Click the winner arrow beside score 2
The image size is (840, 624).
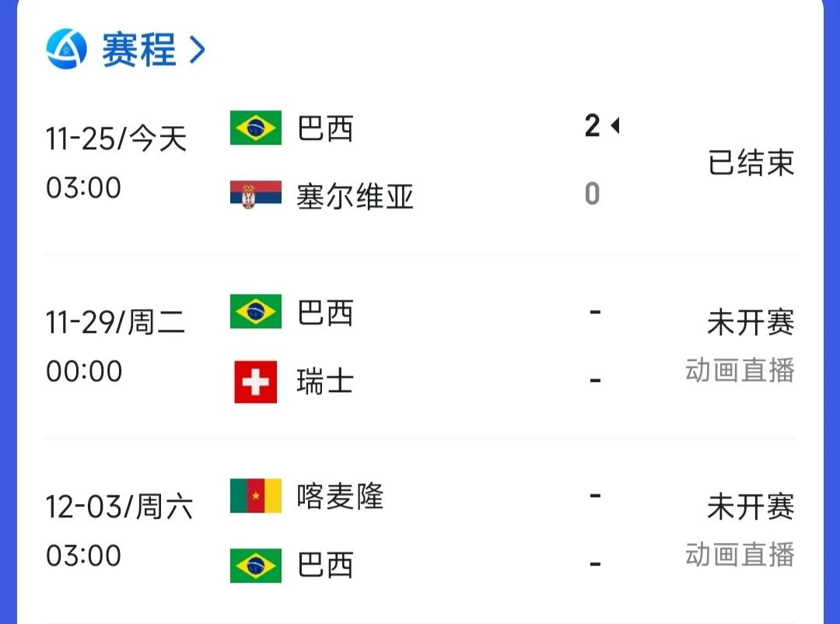point(615,125)
